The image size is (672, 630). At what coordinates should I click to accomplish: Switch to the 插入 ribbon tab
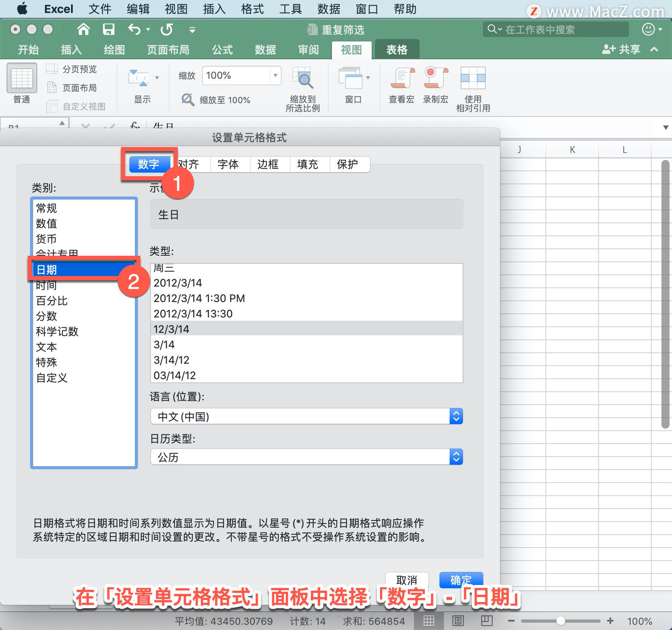(x=71, y=50)
